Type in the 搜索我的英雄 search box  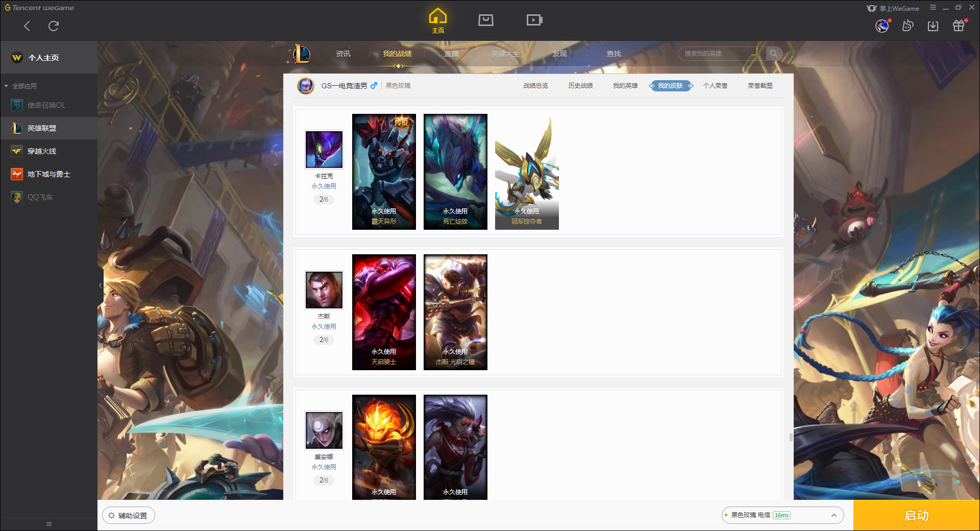(722, 54)
